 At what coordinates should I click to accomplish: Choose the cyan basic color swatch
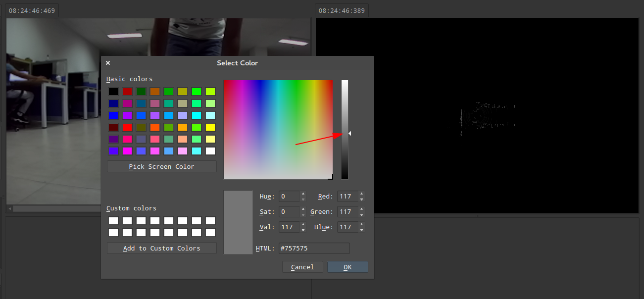(x=197, y=115)
